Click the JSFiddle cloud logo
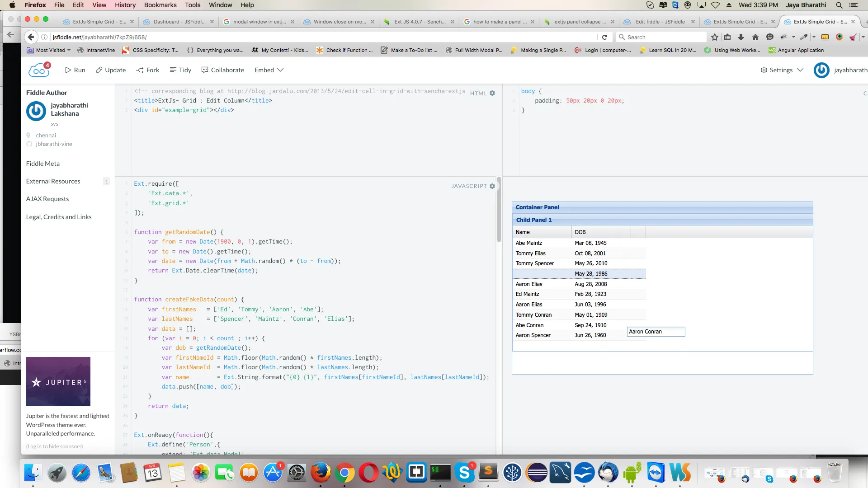 (x=38, y=70)
